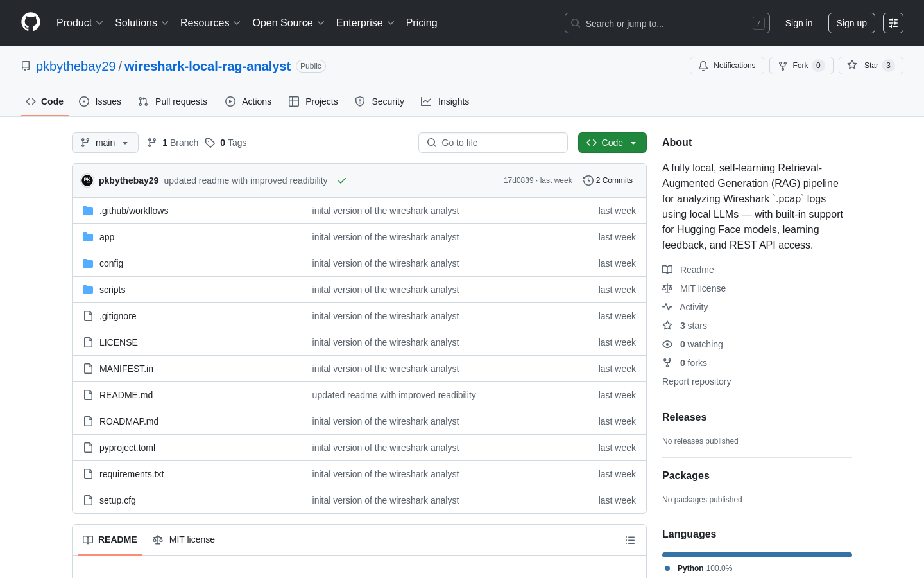Open the setup.cfg file
The image size is (924, 578).
[x=117, y=500]
